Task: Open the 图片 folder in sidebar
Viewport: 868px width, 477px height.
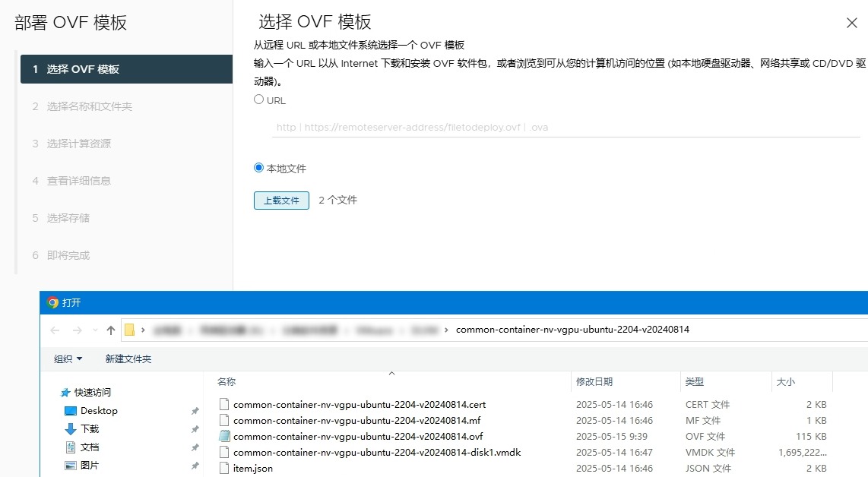Action: [x=90, y=466]
